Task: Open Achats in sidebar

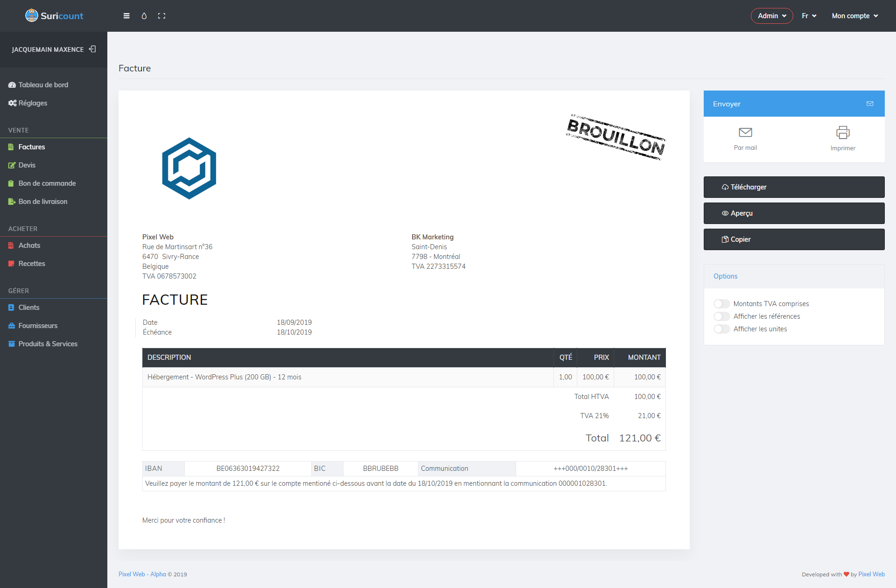Action: 54,245
